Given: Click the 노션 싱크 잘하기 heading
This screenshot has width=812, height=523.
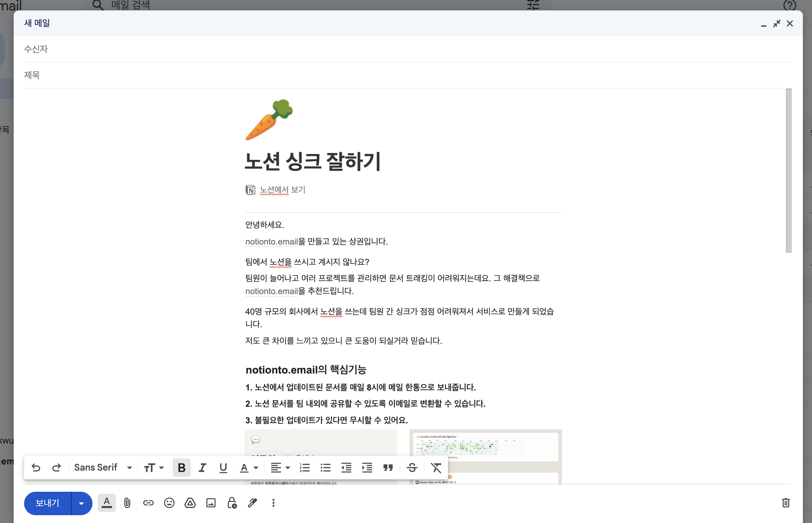Looking at the screenshot, I should [313, 161].
